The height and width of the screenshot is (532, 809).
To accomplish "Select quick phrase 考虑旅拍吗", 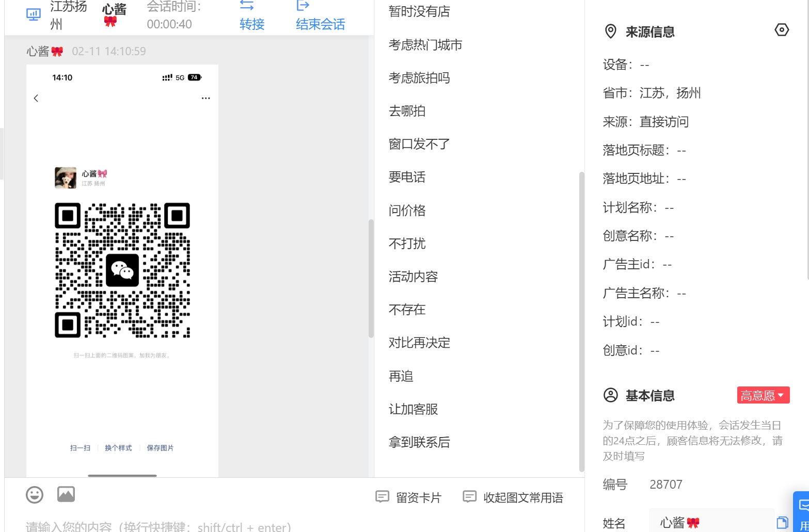I will (419, 78).
